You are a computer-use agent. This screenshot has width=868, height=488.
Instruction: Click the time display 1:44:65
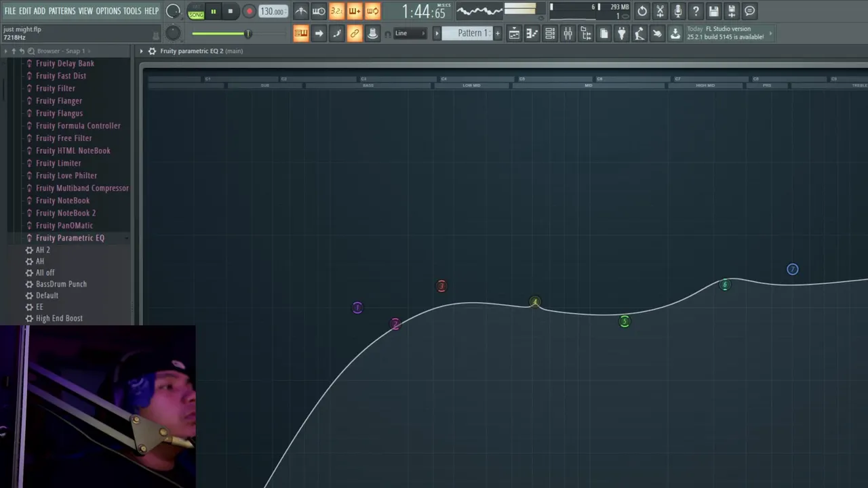[423, 12]
